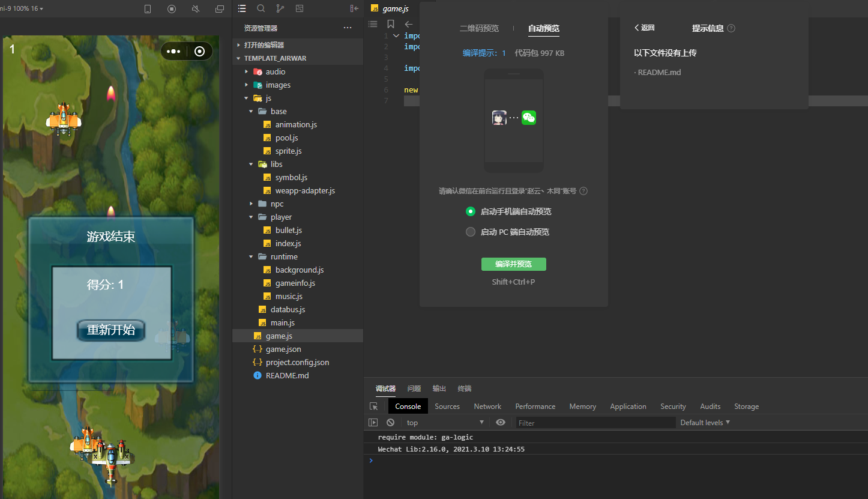Viewport: 868px width, 499px height.
Task: Select 启动 PC 端自动预览 radio button
Action: 471,232
